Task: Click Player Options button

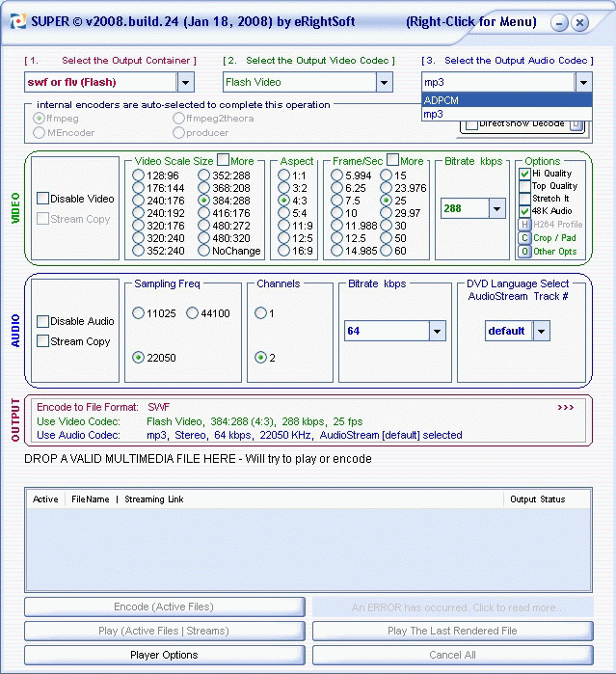Action: tap(165, 655)
